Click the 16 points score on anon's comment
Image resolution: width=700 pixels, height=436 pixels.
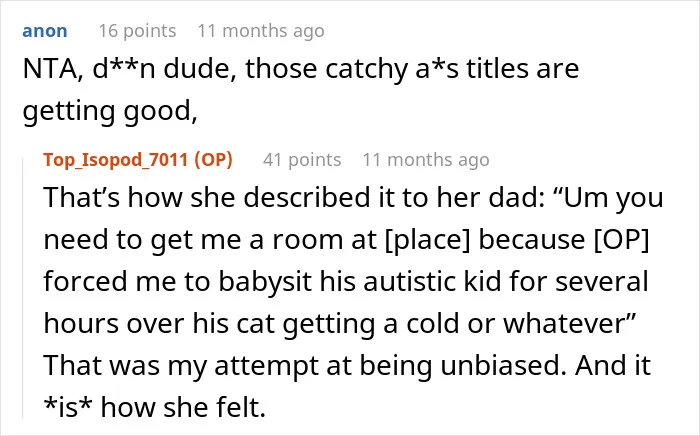coord(138,31)
